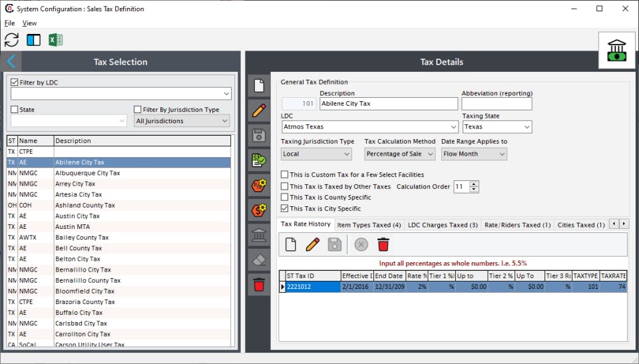Uncheck This Tax is City Specific

point(284,208)
